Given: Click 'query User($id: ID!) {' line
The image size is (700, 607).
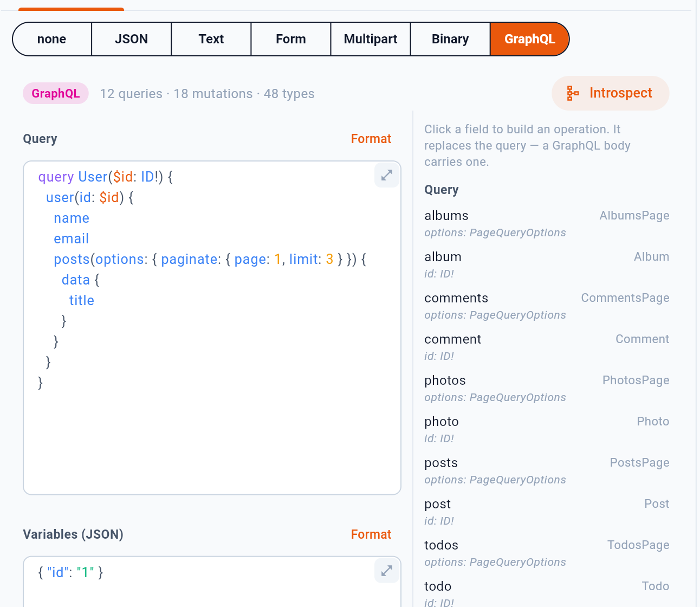Looking at the screenshot, I should pyautogui.click(x=106, y=177).
